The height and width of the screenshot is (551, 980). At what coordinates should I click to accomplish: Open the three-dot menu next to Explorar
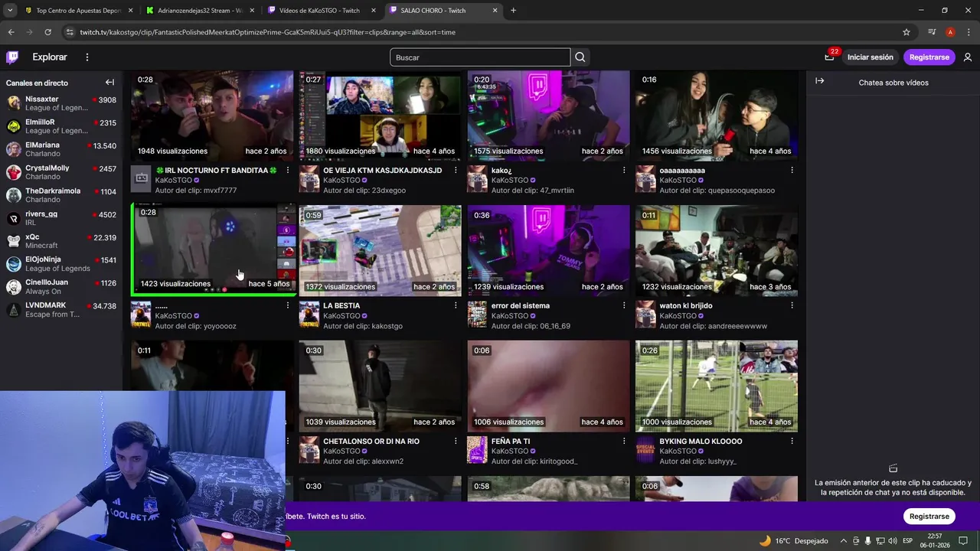pyautogui.click(x=87, y=57)
